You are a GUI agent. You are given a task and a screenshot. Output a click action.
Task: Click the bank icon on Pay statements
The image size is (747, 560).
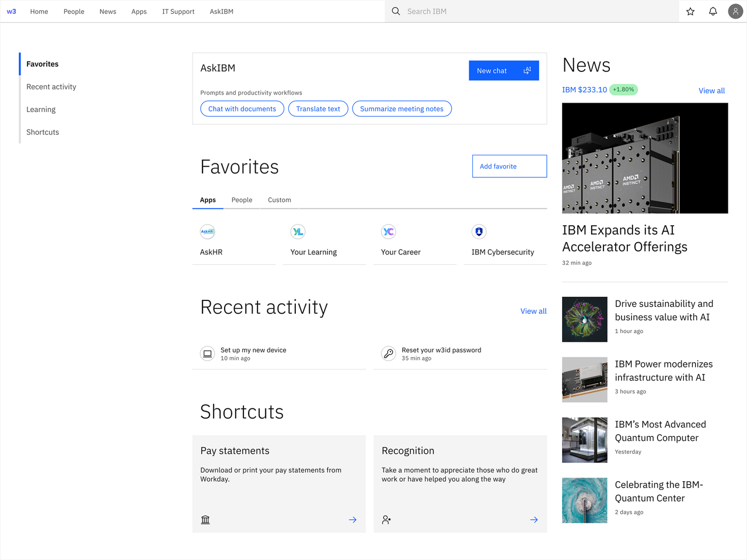(x=205, y=520)
